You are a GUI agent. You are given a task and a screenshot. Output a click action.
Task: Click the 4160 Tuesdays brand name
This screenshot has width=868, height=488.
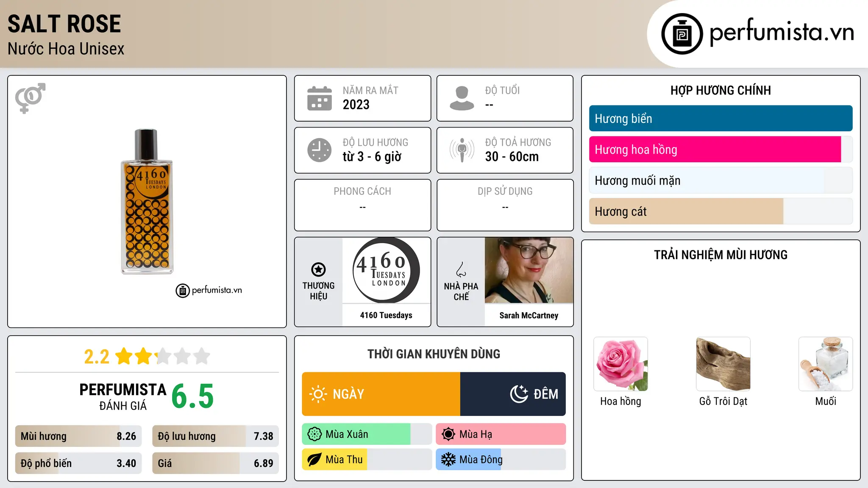386,315
